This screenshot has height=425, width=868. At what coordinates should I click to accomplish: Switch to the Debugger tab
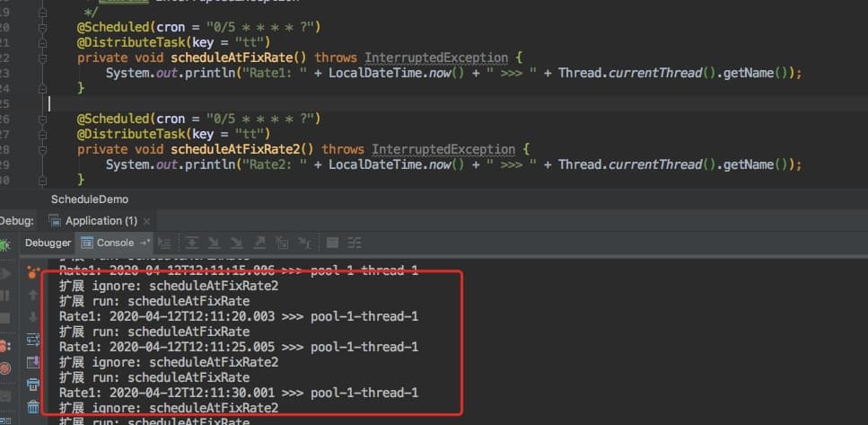[48, 243]
